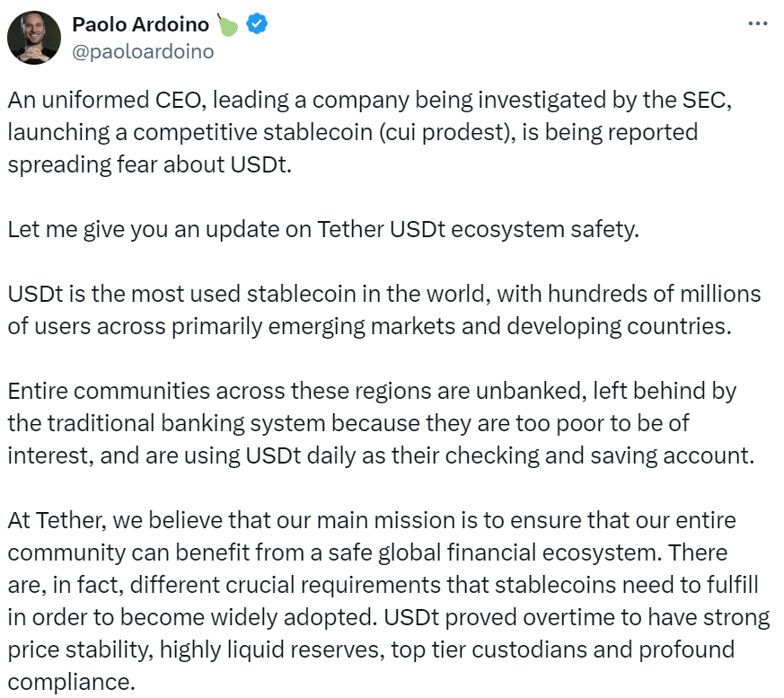This screenshot has height=698, width=784.
Task: Open the @paoloardoino handle link
Action: [143, 51]
